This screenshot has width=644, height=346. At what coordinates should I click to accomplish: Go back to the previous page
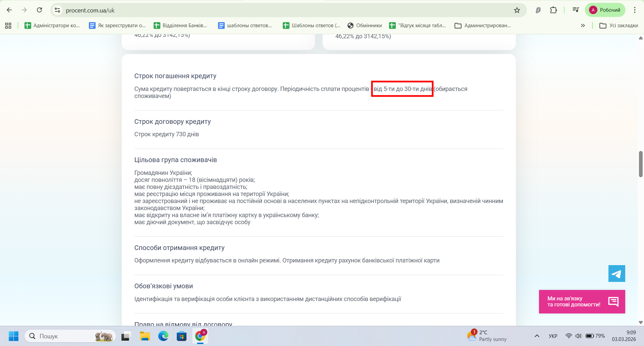[9, 10]
